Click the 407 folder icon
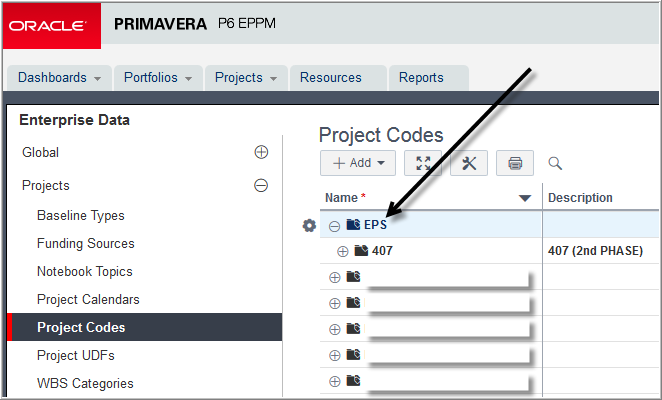The height and width of the screenshot is (400, 662). (361, 250)
